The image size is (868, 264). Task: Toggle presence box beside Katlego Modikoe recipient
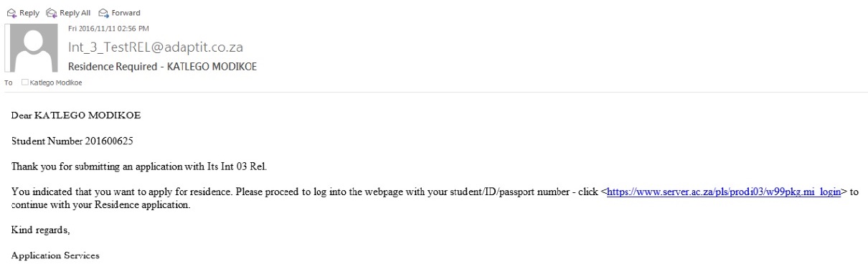25,82
